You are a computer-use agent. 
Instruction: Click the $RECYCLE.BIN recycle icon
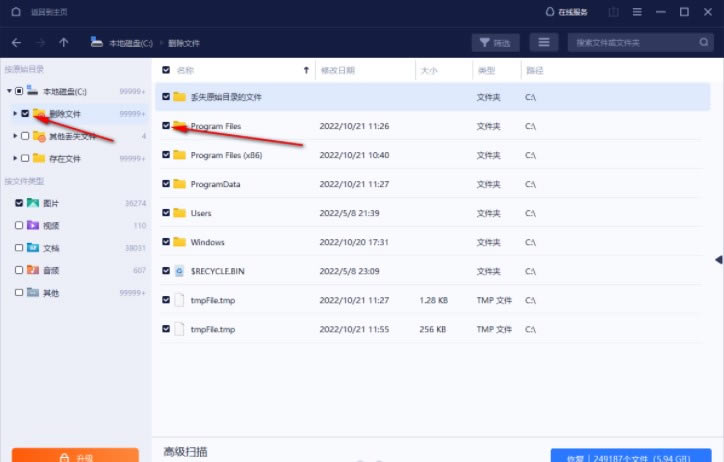click(180, 271)
